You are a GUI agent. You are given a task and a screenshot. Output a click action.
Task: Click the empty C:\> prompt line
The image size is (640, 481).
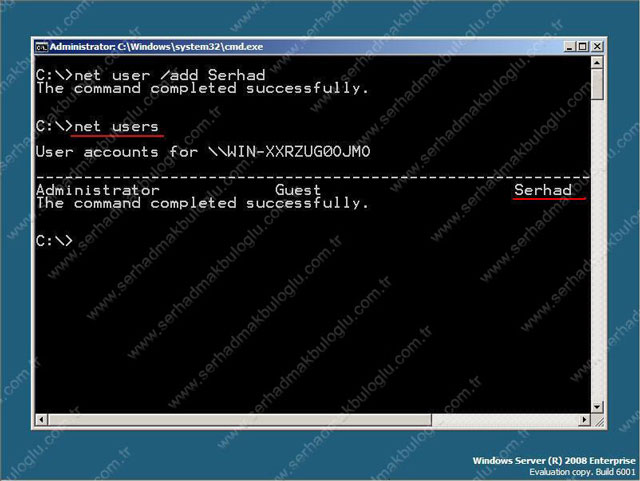click(54, 241)
